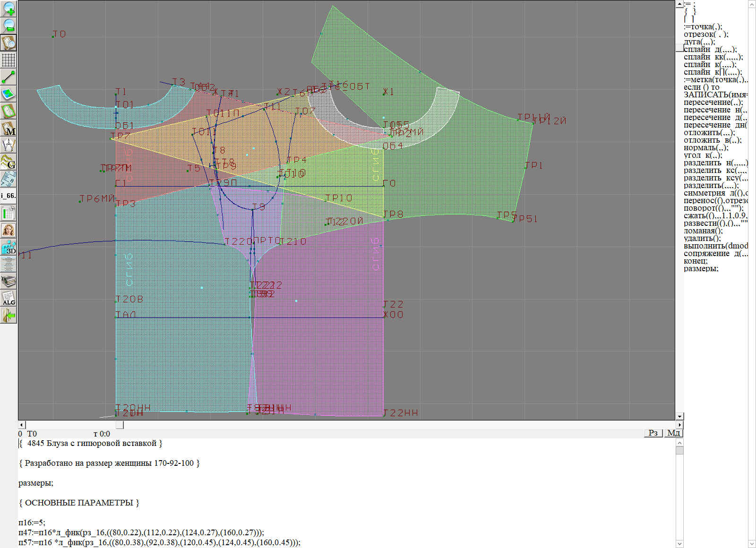Pick the 'размеры;' entry in command list
The image size is (756, 548).
tap(701, 269)
